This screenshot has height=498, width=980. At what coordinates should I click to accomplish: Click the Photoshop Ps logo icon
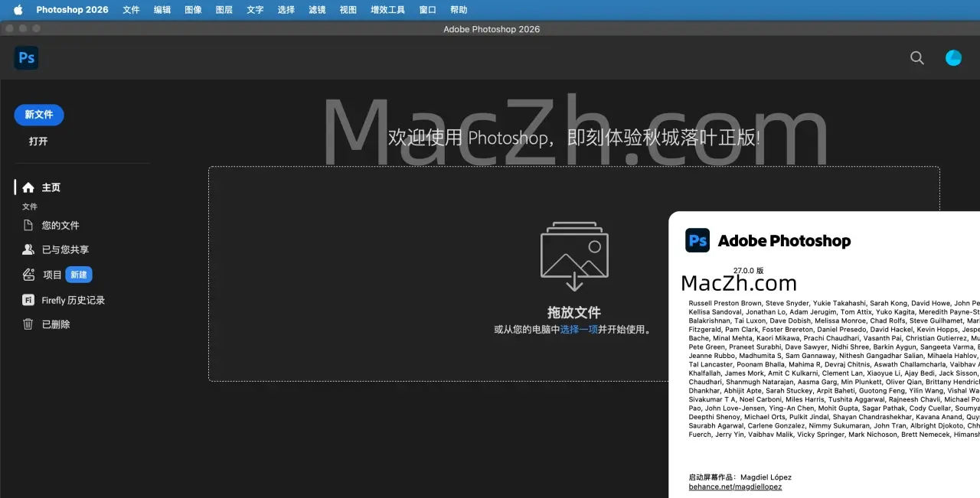click(x=26, y=57)
